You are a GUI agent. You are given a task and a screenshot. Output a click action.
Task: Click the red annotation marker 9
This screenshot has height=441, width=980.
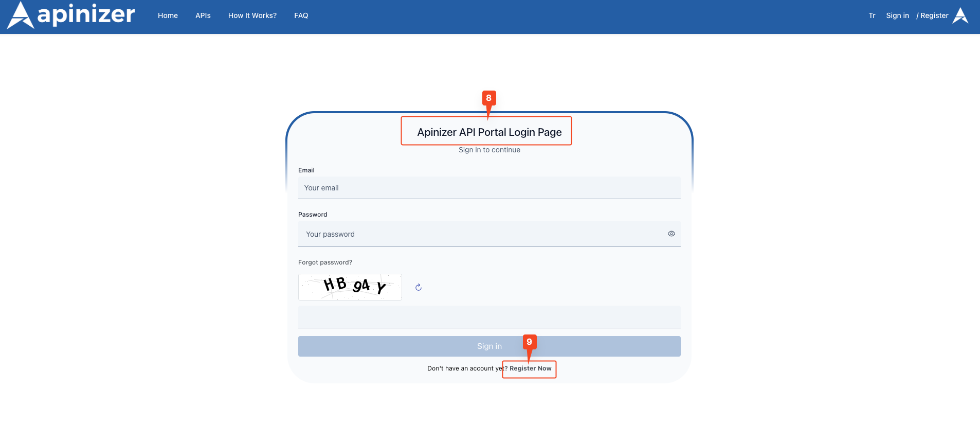pyautogui.click(x=530, y=342)
